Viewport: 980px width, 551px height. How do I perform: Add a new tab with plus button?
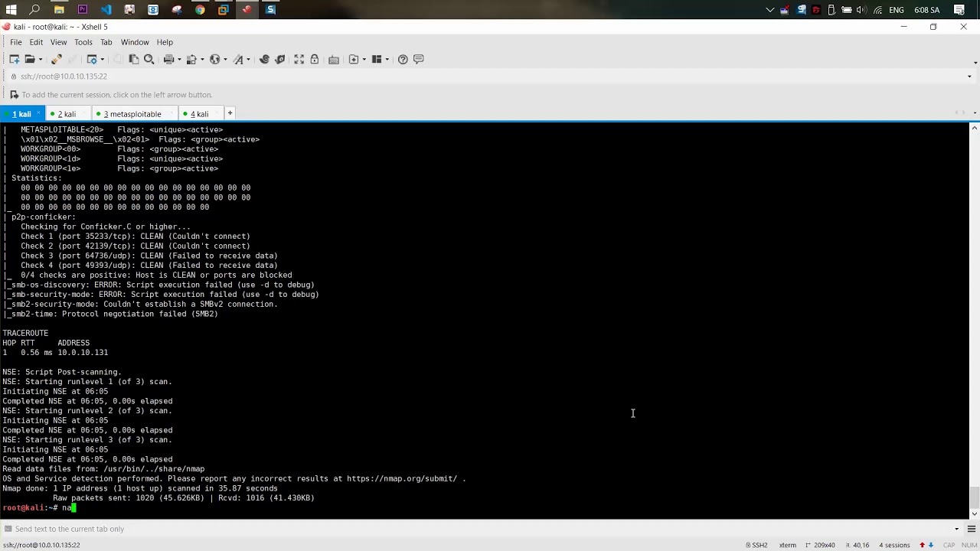230,113
